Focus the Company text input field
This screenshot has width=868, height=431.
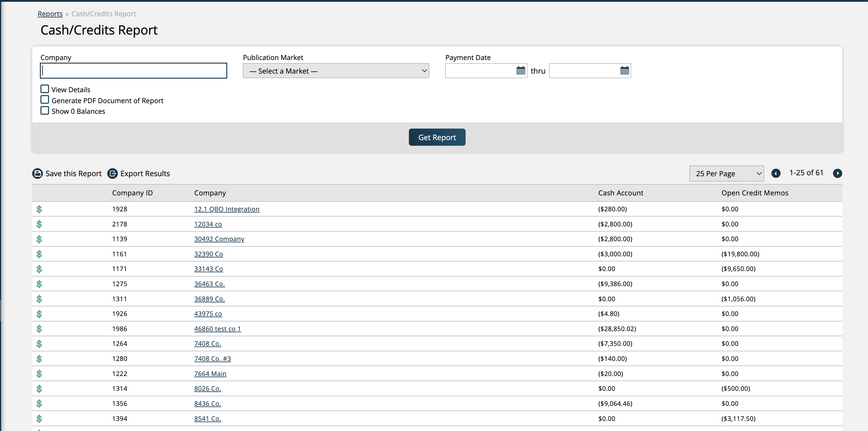click(134, 71)
